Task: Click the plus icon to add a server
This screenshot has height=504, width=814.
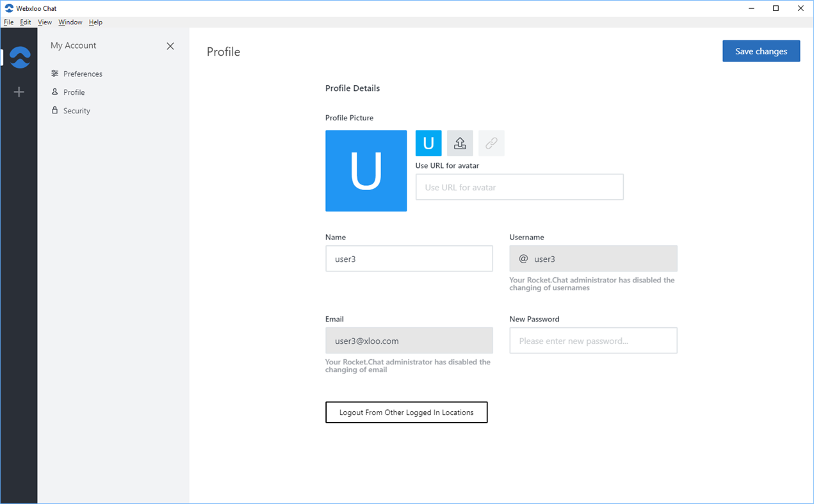Action: point(19,92)
